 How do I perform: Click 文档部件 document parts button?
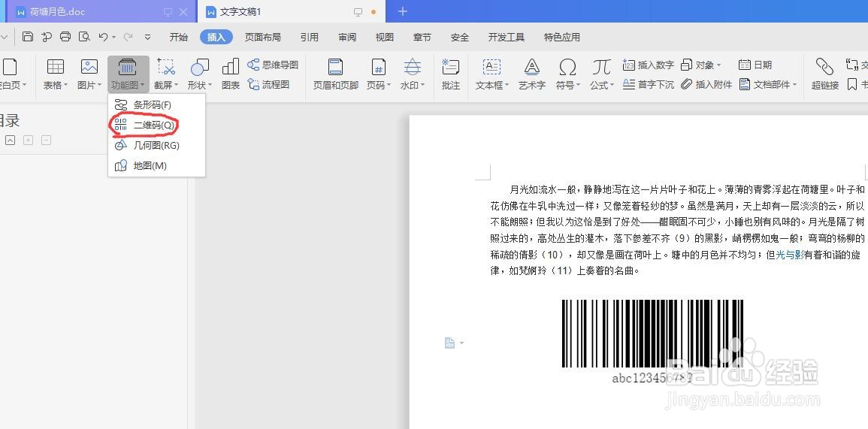coord(768,84)
